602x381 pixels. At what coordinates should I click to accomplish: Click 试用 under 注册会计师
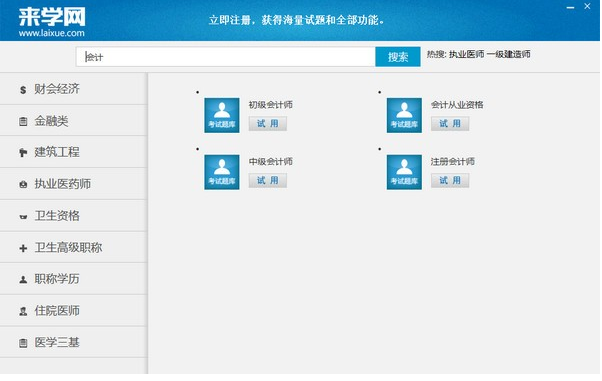pyautogui.click(x=450, y=181)
